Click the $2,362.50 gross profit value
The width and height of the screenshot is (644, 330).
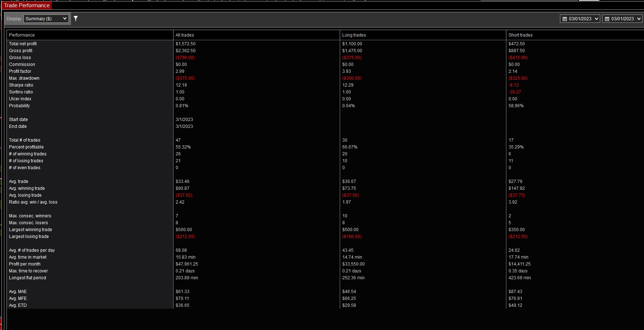(x=185, y=51)
